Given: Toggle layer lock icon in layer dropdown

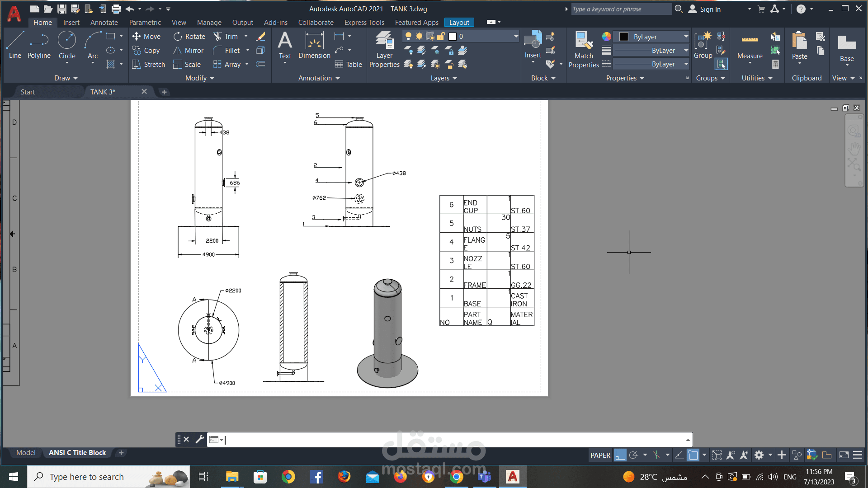Looking at the screenshot, I should pyautogui.click(x=441, y=37).
